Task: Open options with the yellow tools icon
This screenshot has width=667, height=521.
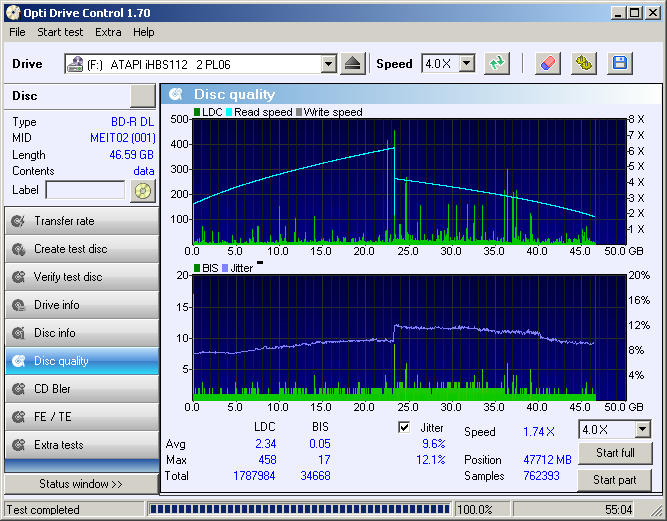Action: [x=584, y=64]
